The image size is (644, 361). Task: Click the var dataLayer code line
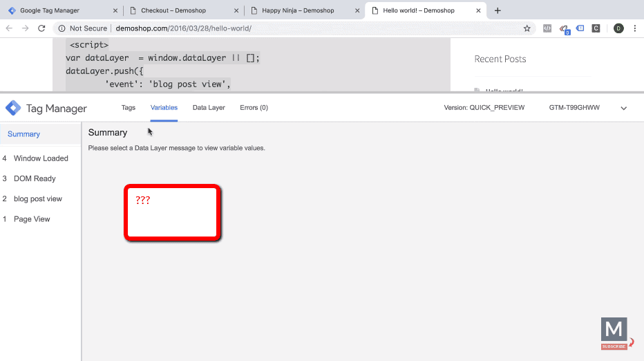[162, 58]
